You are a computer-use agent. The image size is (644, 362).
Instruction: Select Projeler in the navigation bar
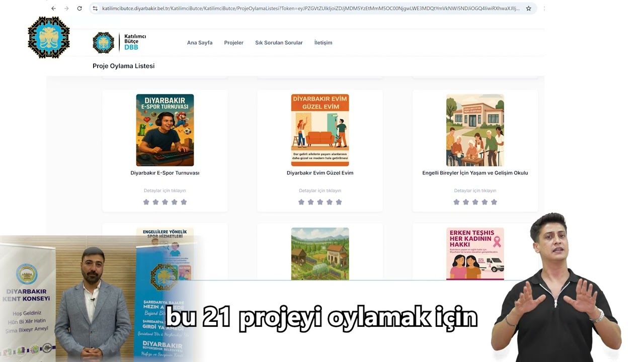[x=233, y=42]
